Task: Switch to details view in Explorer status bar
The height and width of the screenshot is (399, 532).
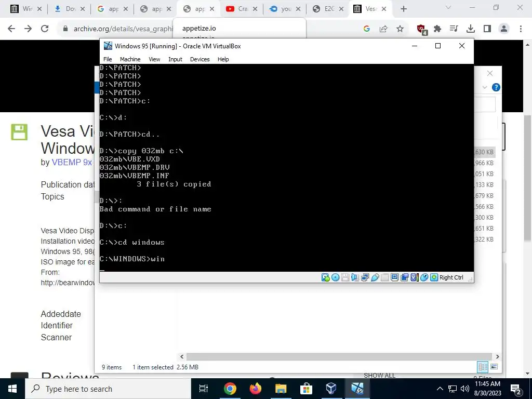Action: (483, 367)
